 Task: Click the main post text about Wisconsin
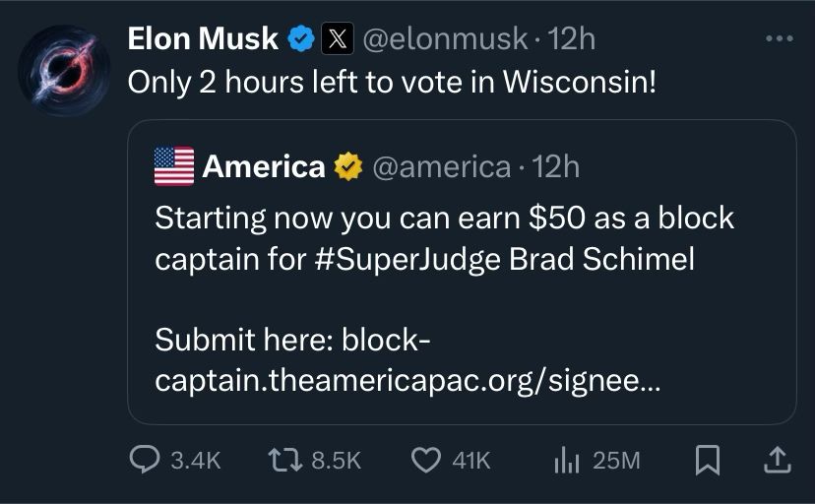coord(392,82)
